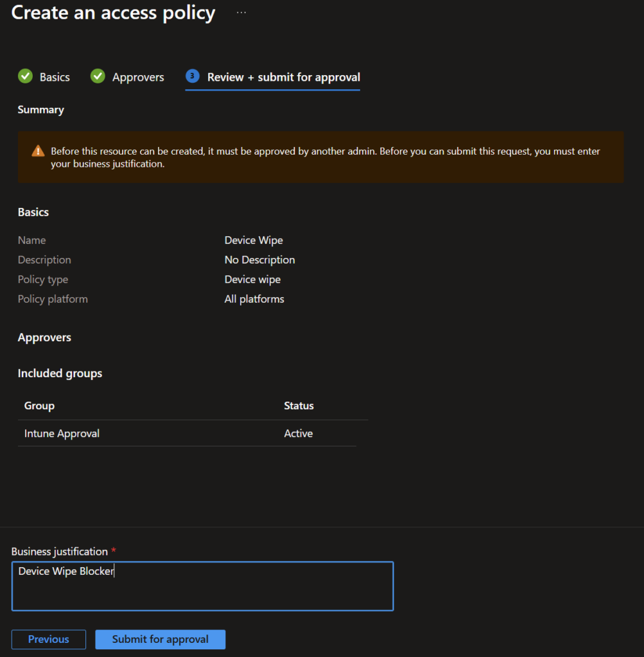This screenshot has width=644, height=657.
Task: Click the All platforms value
Action: click(x=254, y=299)
